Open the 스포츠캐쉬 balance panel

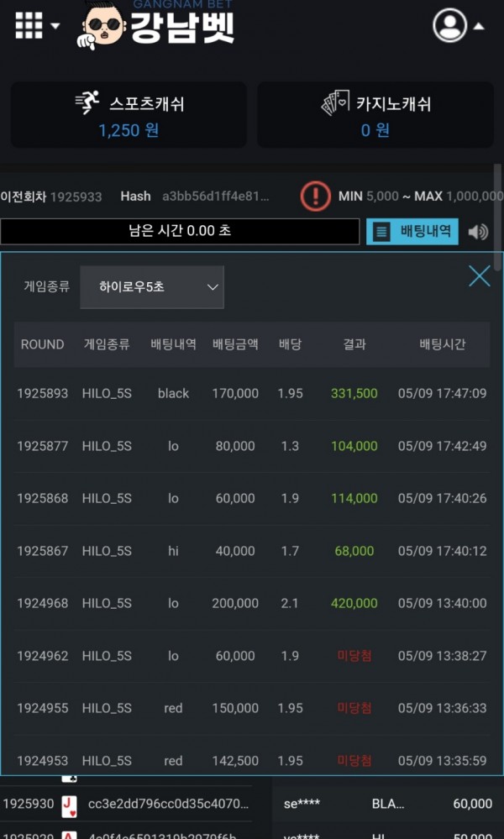tap(129, 115)
